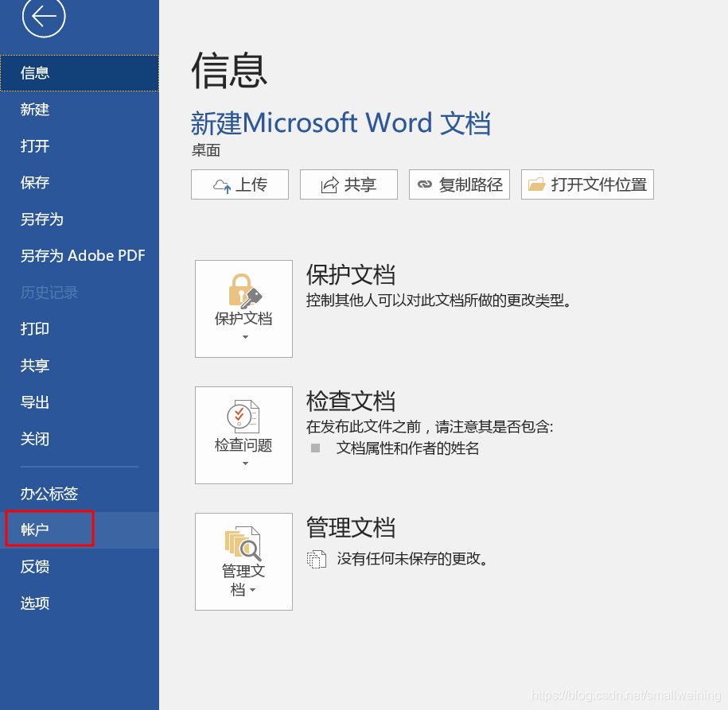The width and height of the screenshot is (728, 710).
Task: Choose 另存为 Adobe PDF
Action: coord(80,256)
